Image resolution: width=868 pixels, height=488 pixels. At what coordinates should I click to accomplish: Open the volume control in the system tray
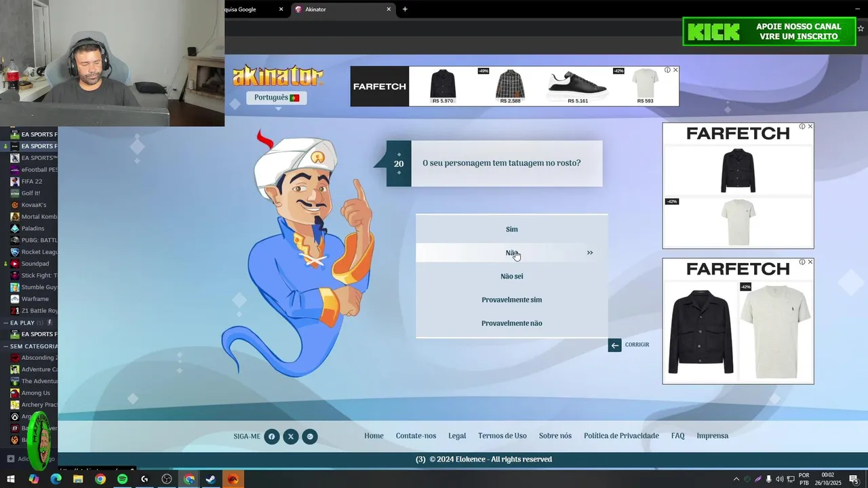pyautogui.click(x=779, y=479)
